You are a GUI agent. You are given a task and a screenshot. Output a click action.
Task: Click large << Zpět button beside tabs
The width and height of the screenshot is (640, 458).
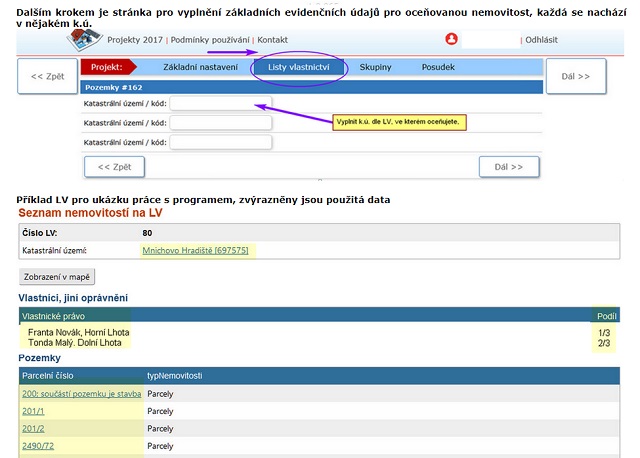[47, 76]
